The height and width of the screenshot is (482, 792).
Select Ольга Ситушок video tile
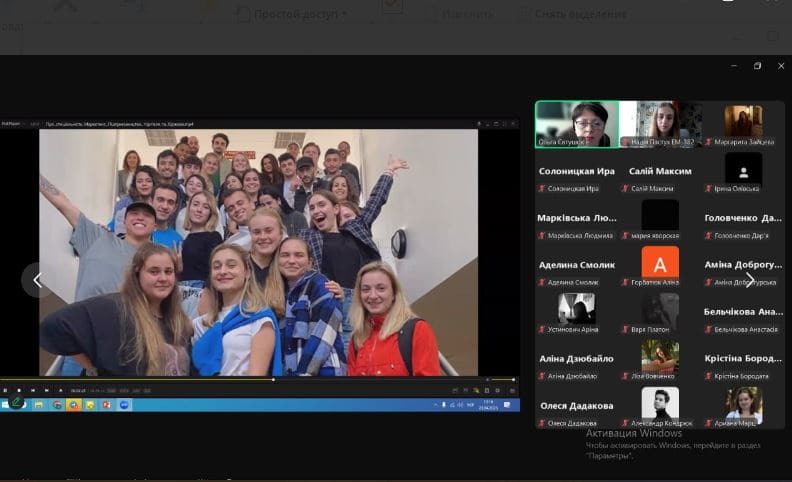click(x=577, y=124)
